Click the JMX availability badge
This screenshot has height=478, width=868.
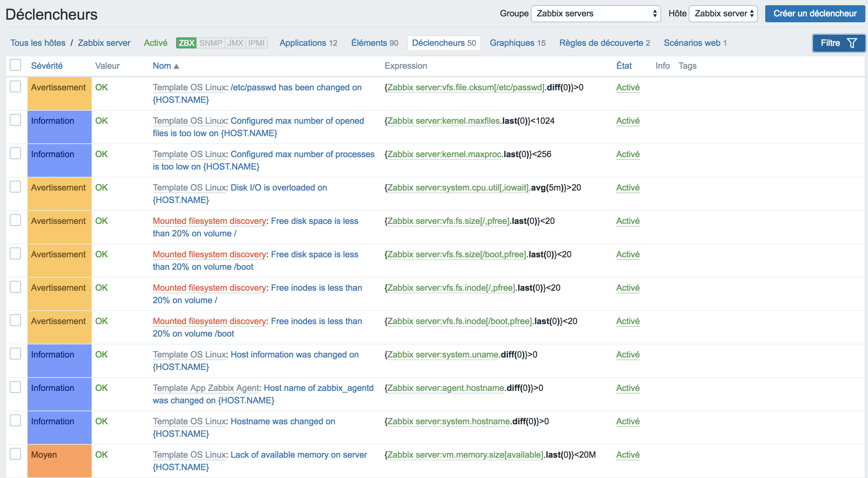pyautogui.click(x=235, y=43)
